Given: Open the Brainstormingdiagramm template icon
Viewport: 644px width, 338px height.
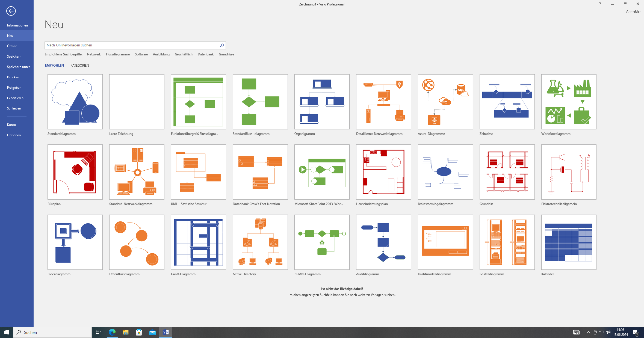Looking at the screenshot, I should pos(445,172).
